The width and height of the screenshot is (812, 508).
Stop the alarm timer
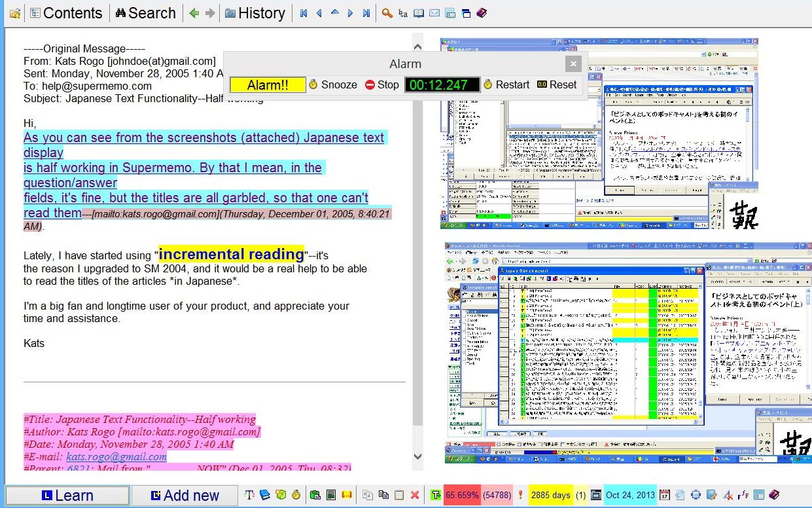click(x=381, y=84)
